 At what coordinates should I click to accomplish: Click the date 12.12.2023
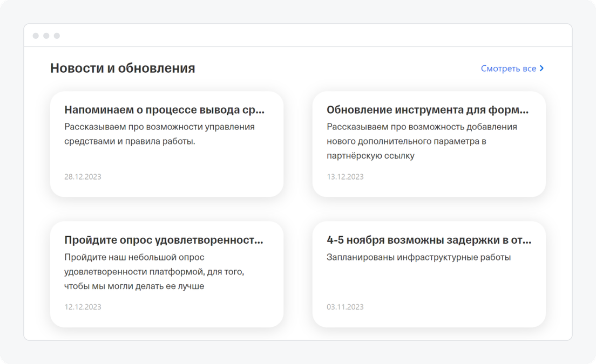(83, 307)
